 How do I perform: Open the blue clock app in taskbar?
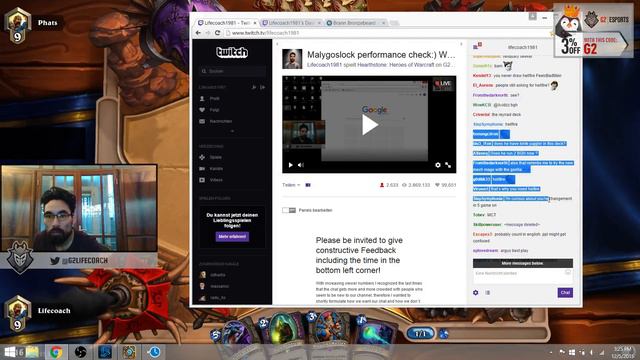(154, 352)
